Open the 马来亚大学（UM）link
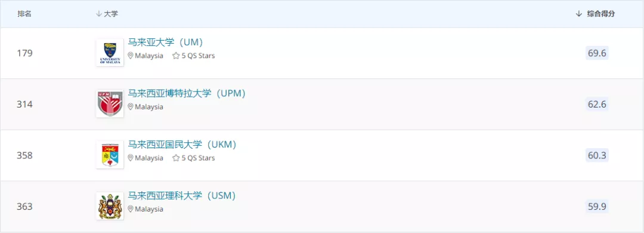644x233 pixels. [166, 42]
